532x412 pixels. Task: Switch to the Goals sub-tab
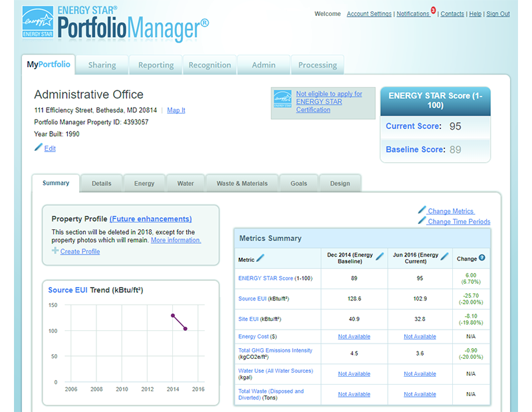coord(299,183)
